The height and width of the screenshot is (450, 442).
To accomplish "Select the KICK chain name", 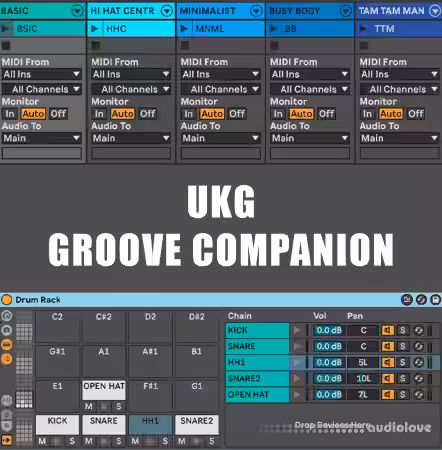I will pos(257,330).
